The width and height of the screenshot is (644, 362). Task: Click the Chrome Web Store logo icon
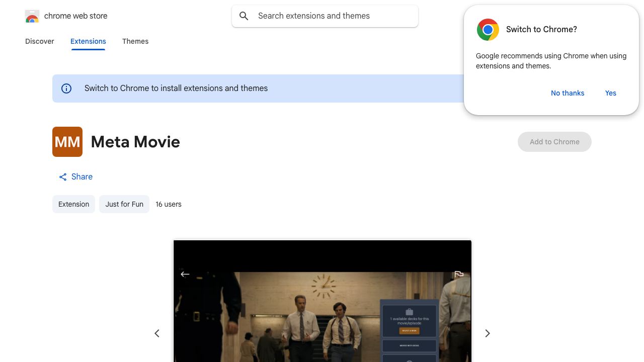32,16
